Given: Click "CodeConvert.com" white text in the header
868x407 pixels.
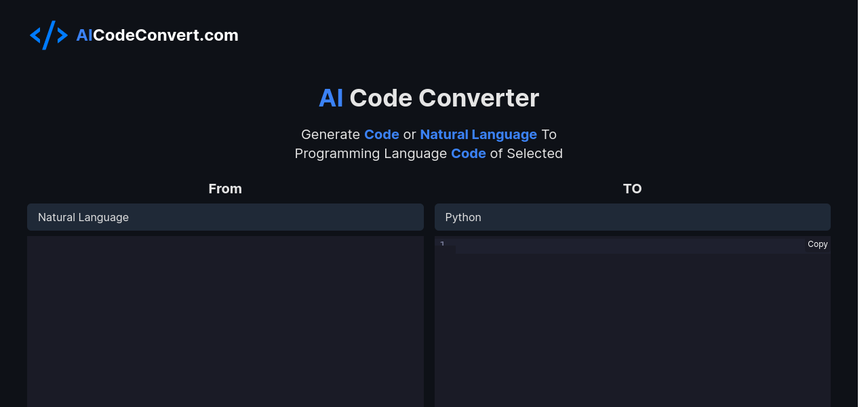Looking at the screenshot, I should [165, 35].
